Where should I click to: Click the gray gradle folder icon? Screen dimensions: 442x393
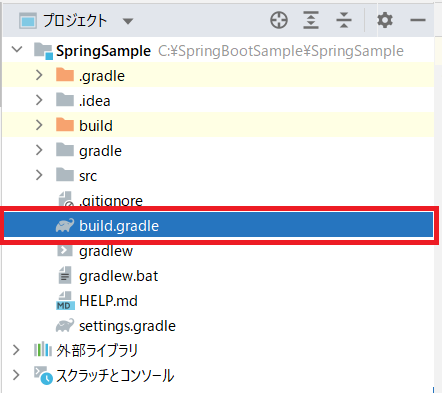pos(65,150)
